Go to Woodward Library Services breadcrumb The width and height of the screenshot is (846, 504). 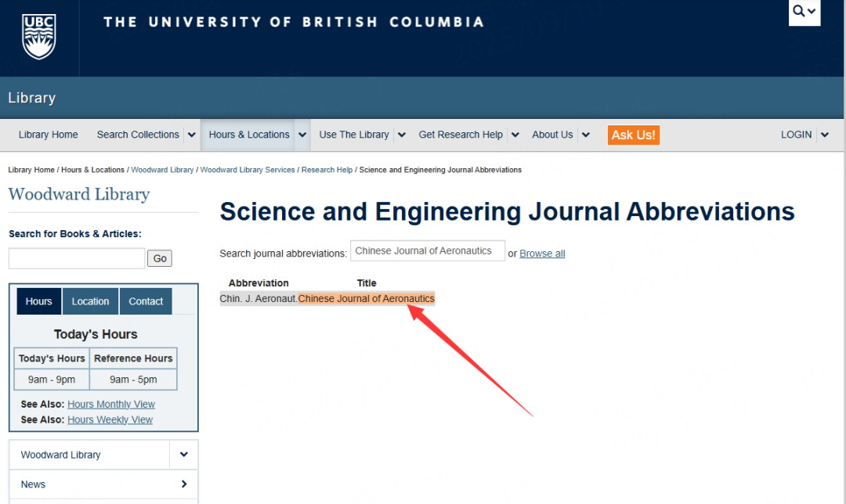pyautogui.click(x=248, y=170)
